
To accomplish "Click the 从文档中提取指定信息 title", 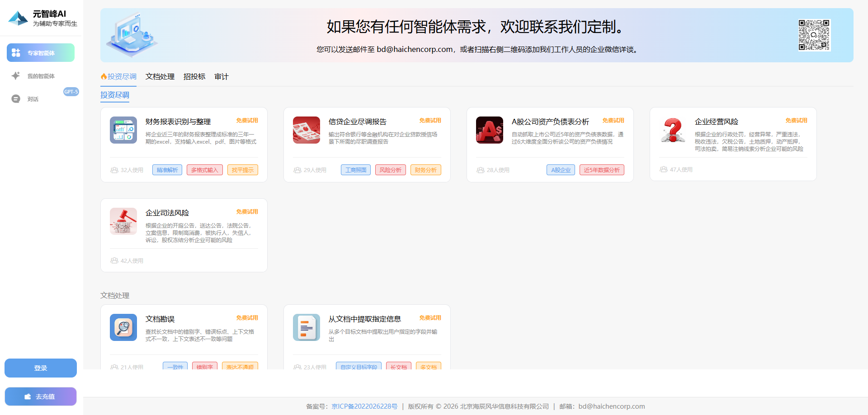I will tap(365, 319).
